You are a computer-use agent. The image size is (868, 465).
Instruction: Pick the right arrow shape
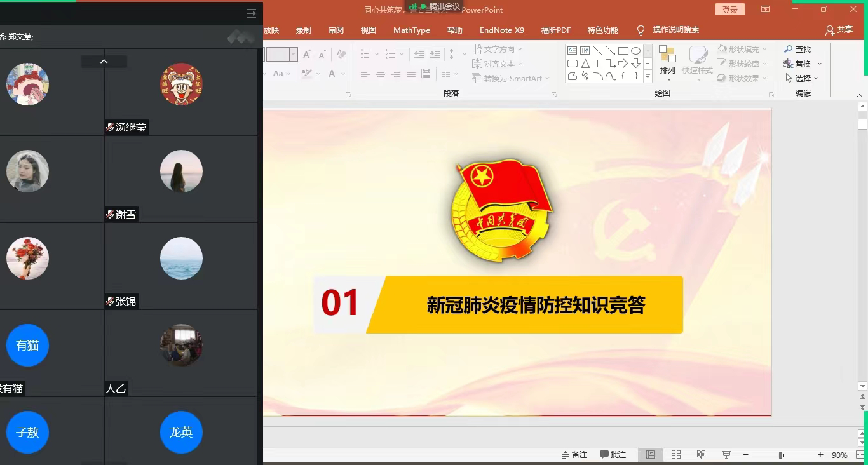point(623,64)
